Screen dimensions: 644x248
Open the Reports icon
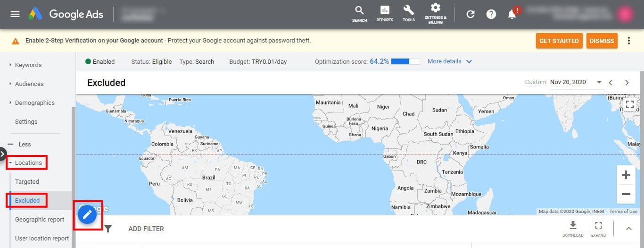coord(385,11)
